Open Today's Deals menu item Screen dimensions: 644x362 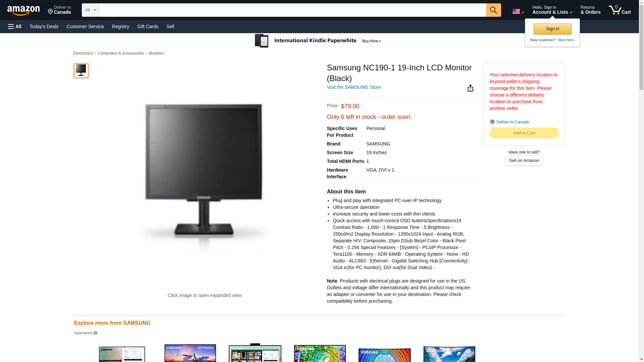[44, 26]
